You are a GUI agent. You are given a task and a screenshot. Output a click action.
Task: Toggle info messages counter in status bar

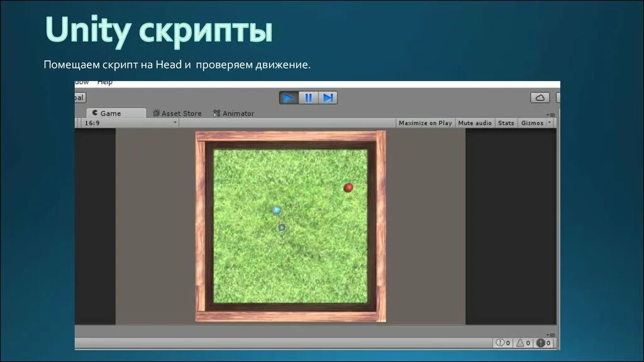pyautogui.click(x=503, y=343)
